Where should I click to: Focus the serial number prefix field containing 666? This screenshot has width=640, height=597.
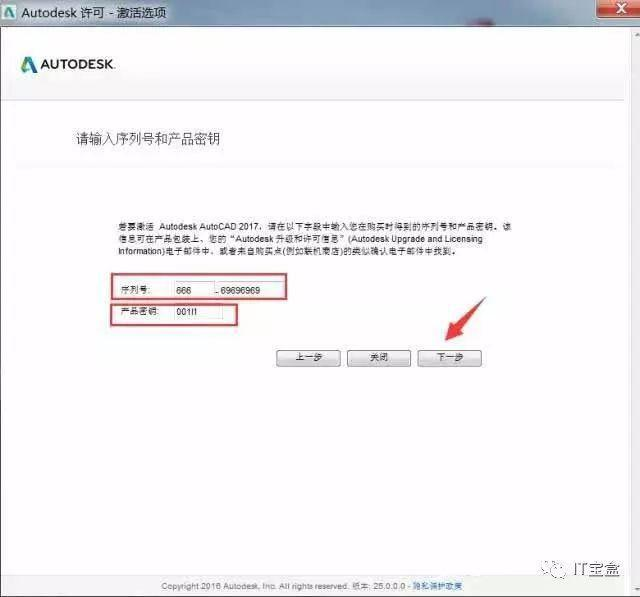[194, 289]
